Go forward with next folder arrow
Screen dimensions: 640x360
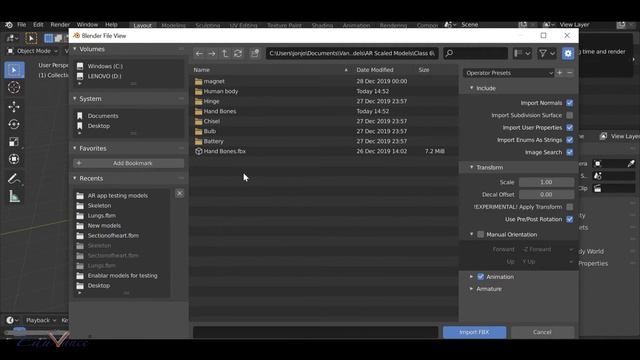click(212, 53)
